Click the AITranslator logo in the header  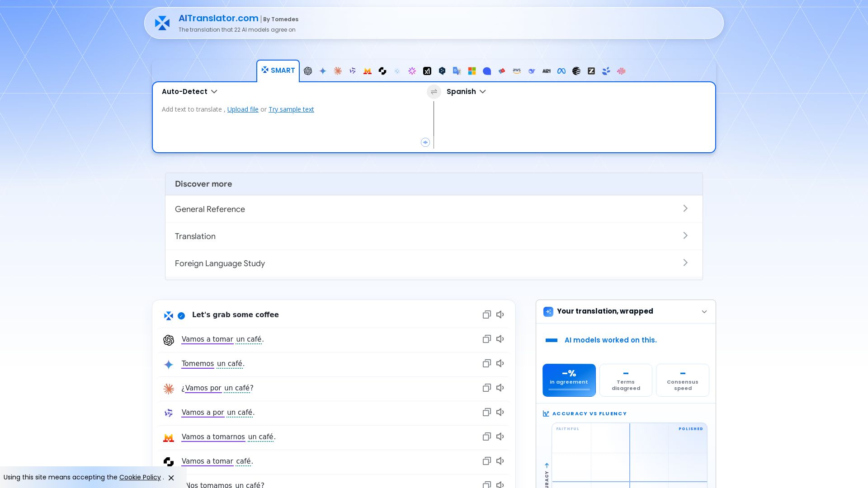click(162, 23)
